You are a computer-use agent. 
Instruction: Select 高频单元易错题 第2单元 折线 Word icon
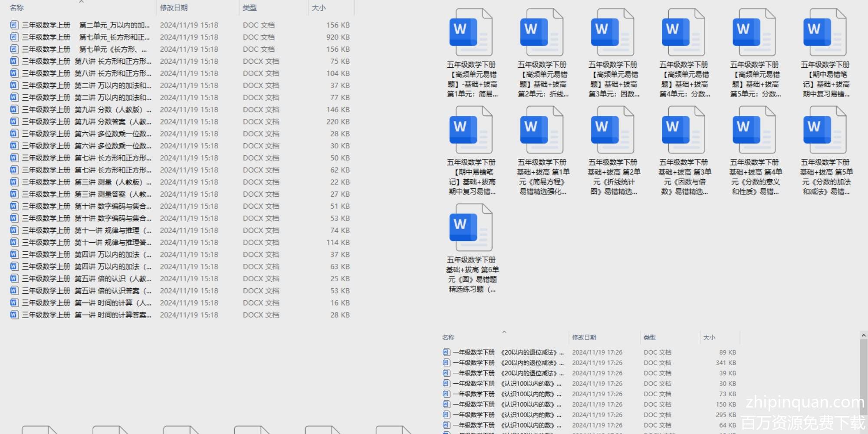542,33
